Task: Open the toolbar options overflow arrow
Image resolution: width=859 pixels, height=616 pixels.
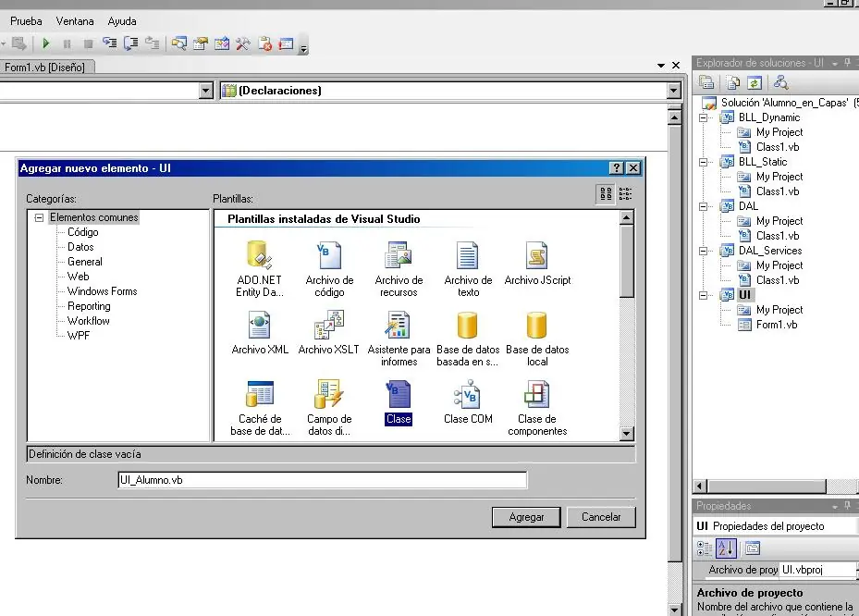Action: (304, 48)
